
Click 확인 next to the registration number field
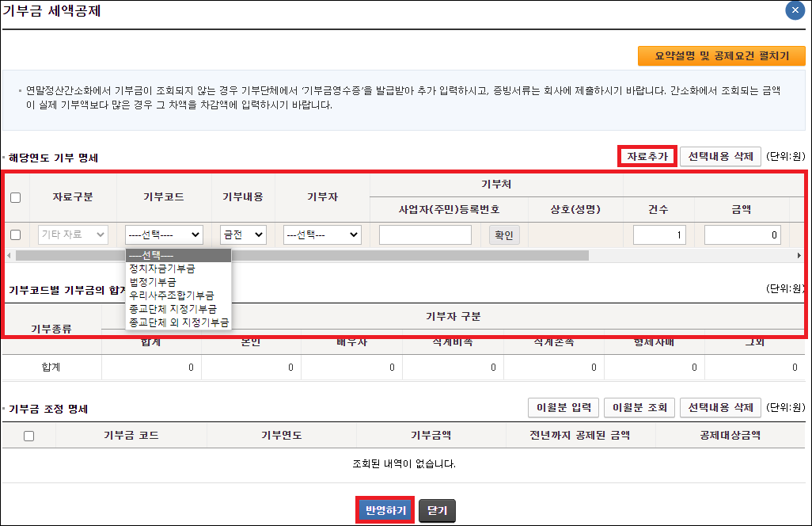click(x=505, y=234)
